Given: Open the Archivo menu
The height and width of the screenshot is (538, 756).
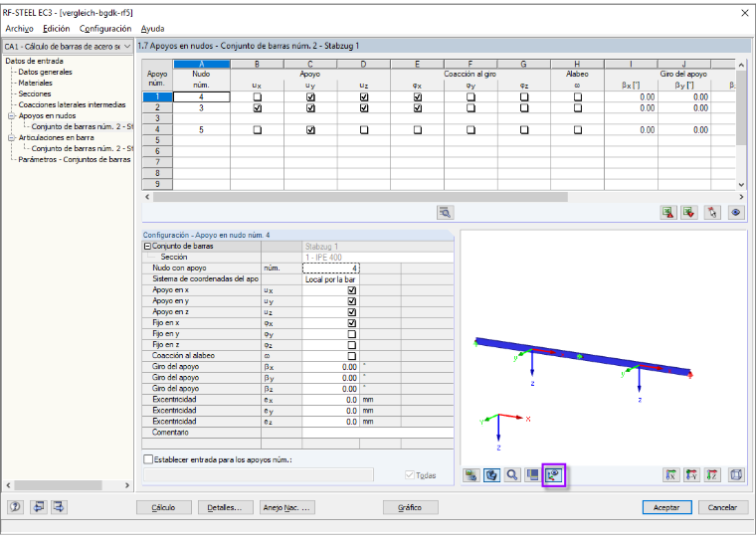Looking at the screenshot, I should [20, 29].
